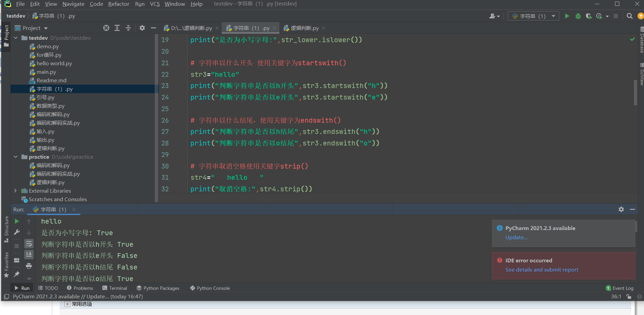The width and height of the screenshot is (644, 315).
Task: Click the Project tree scrollbar
Action: click(157, 117)
